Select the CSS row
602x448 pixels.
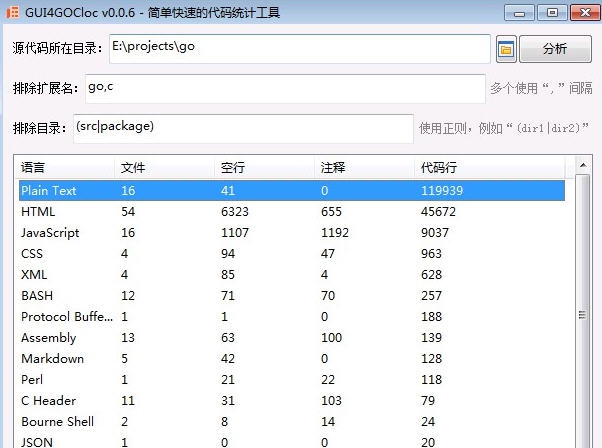pos(292,254)
